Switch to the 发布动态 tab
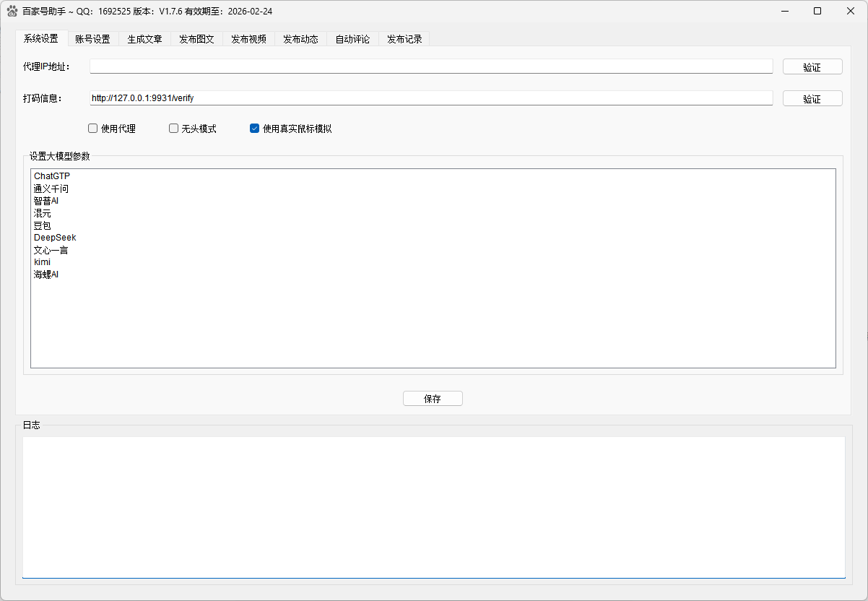This screenshot has width=868, height=601. point(300,39)
